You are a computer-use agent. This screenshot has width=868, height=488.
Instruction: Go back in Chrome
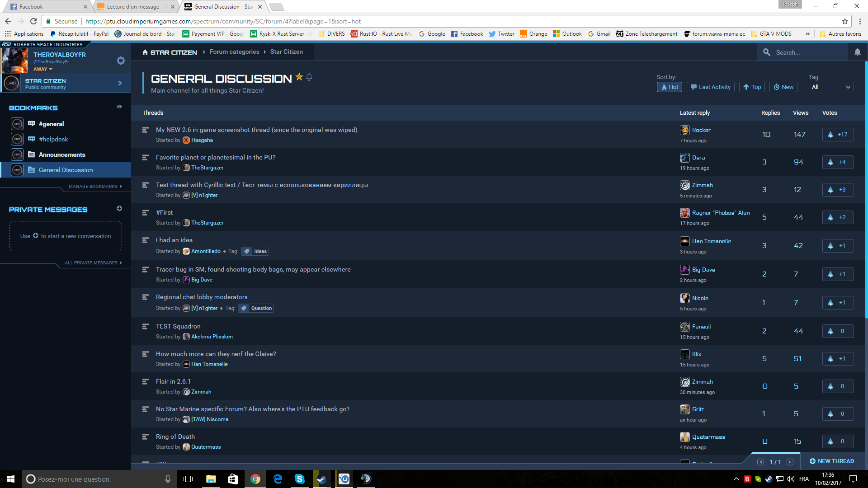8,21
